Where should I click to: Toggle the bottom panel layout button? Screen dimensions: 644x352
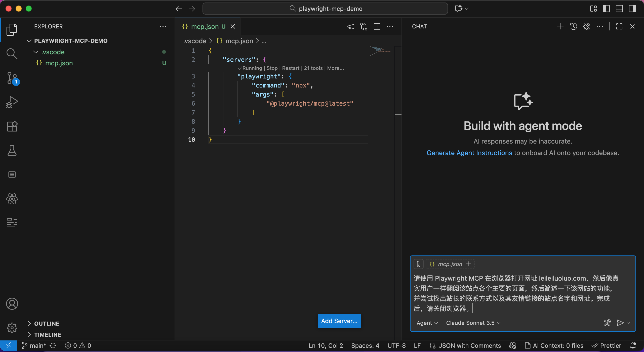pos(619,9)
